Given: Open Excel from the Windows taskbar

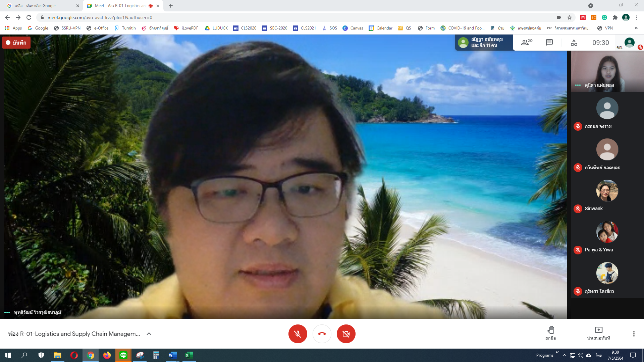Looking at the screenshot, I should pos(189,355).
